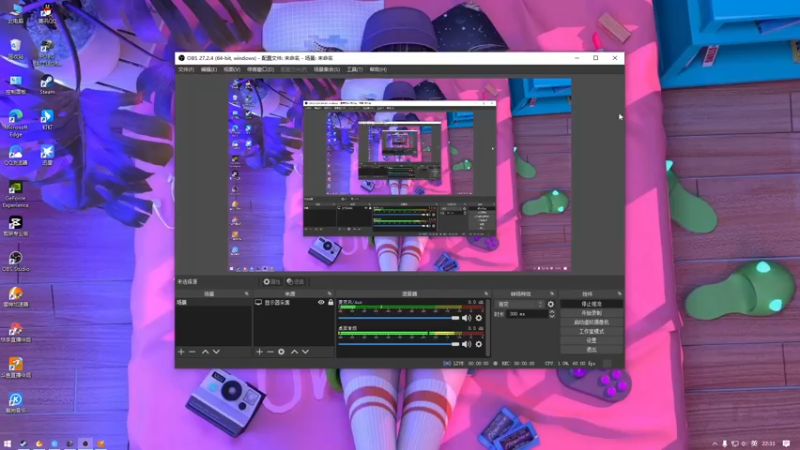Open the Windows Start menu

pyautogui.click(x=7, y=444)
